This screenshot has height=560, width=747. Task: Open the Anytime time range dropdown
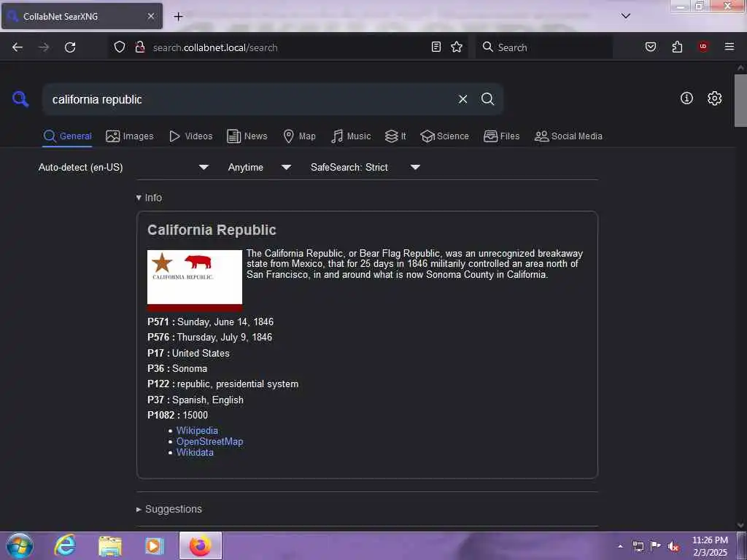259,167
